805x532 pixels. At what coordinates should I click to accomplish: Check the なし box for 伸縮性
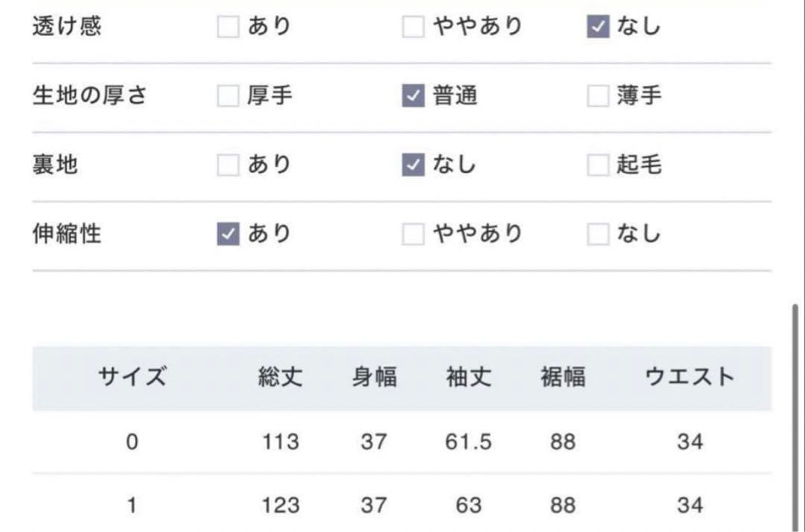point(598,235)
